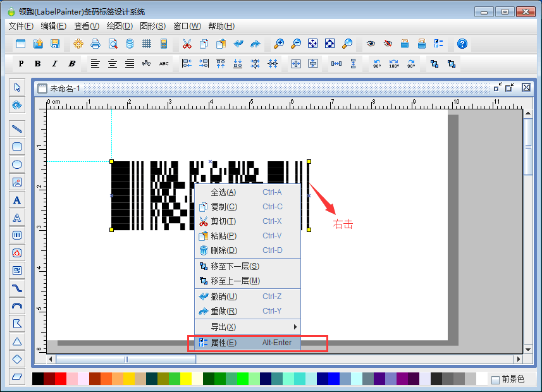
Task: Click the gear settings toolbar icon
Action: (x=78, y=44)
